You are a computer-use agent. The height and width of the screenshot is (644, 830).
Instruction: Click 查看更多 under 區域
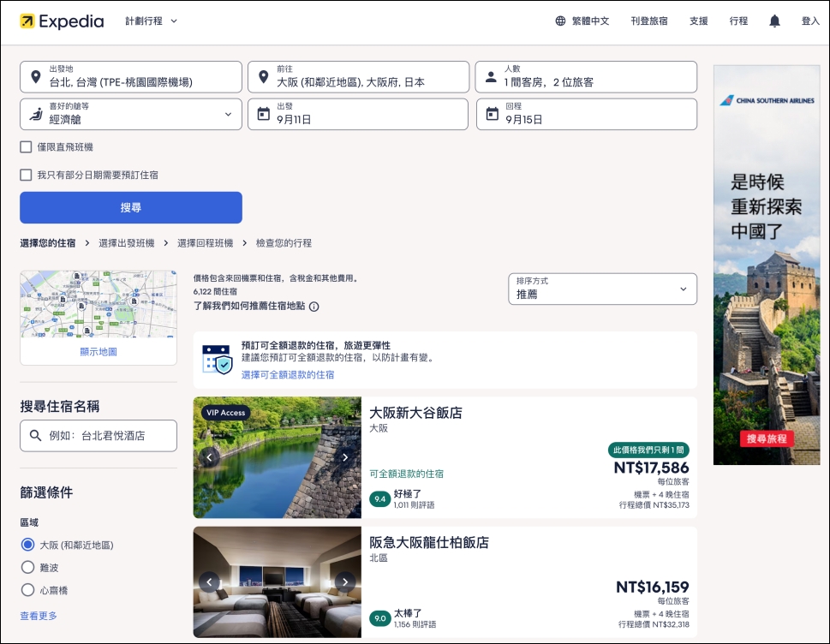click(x=39, y=616)
